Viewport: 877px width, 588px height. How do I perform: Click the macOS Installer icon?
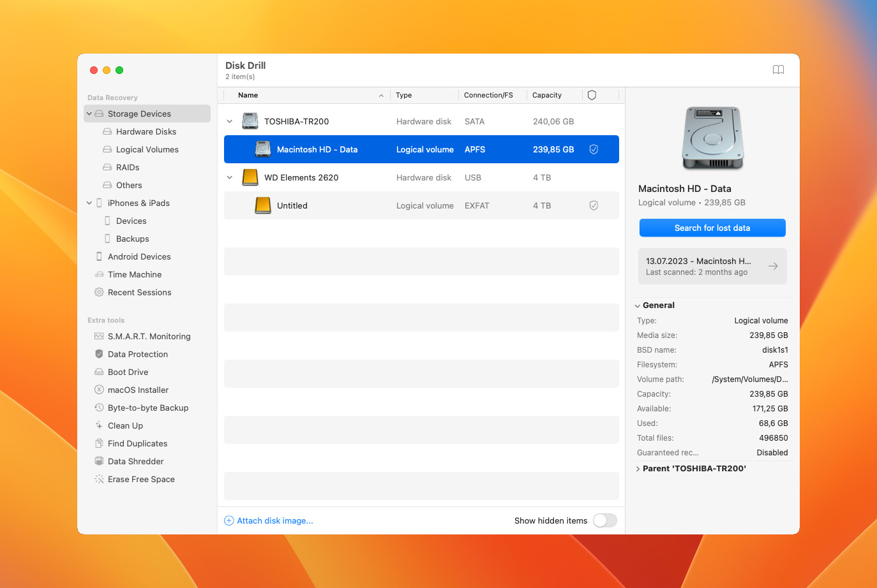point(99,390)
